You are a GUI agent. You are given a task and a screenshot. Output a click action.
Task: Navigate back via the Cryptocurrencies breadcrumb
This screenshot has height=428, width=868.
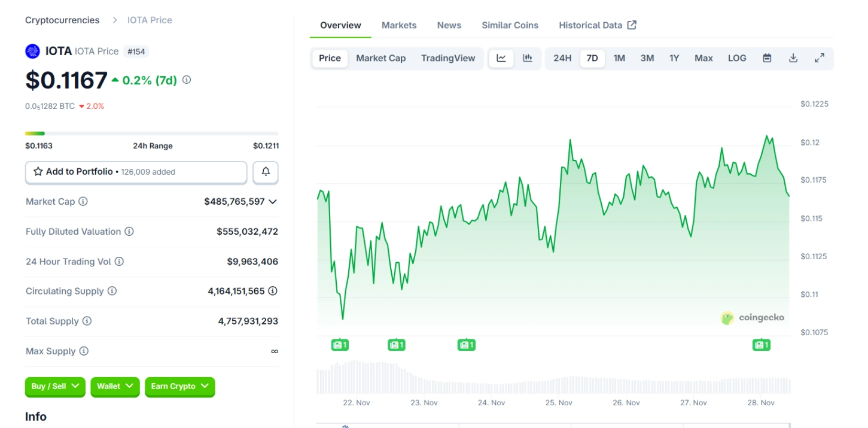coord(62,20)
